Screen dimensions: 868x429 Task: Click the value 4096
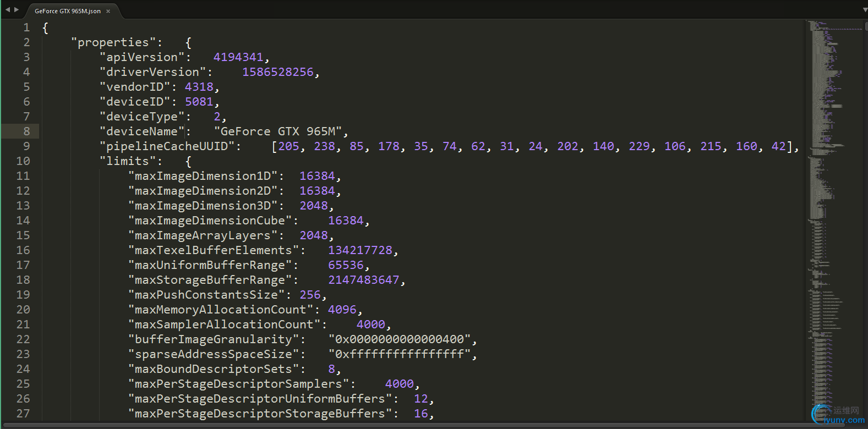pyautogui.click(x=342, y=310)
